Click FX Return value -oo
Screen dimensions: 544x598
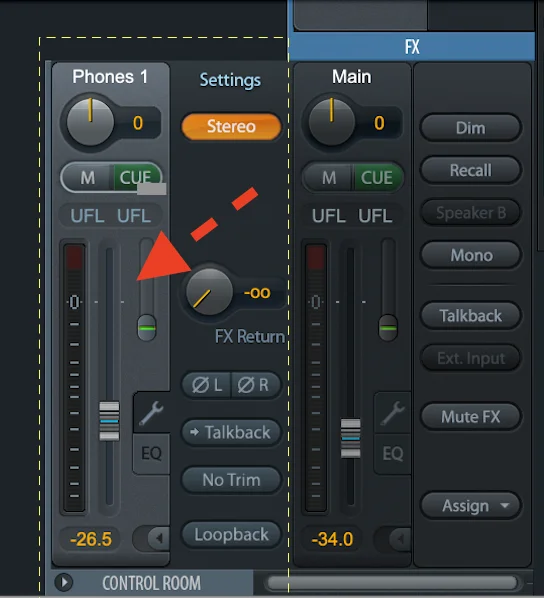click(257, 293)
